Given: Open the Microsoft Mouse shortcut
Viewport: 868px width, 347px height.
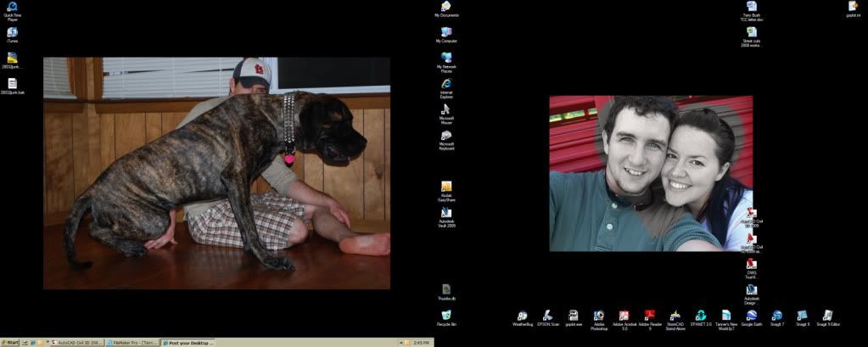Looking at the screenshot, I should (446, 114).
